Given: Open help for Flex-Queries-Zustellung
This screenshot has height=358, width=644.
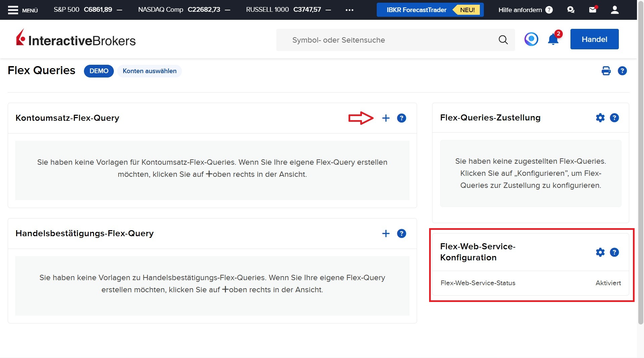Looking at the screenshot, I should pos(614,118).
